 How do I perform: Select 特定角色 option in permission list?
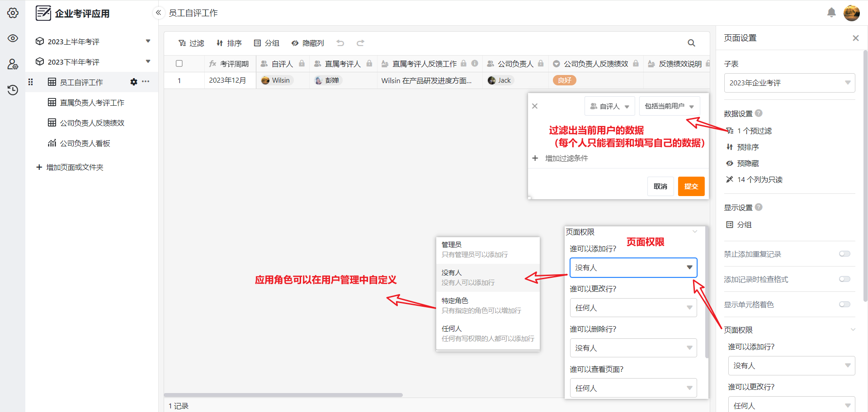[488, 306]
